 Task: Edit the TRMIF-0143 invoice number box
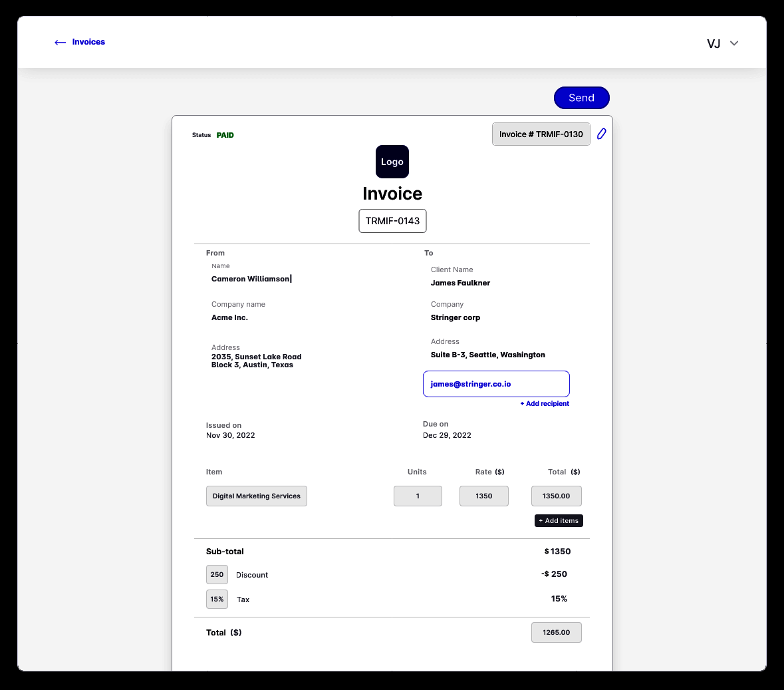pos(392,221)
